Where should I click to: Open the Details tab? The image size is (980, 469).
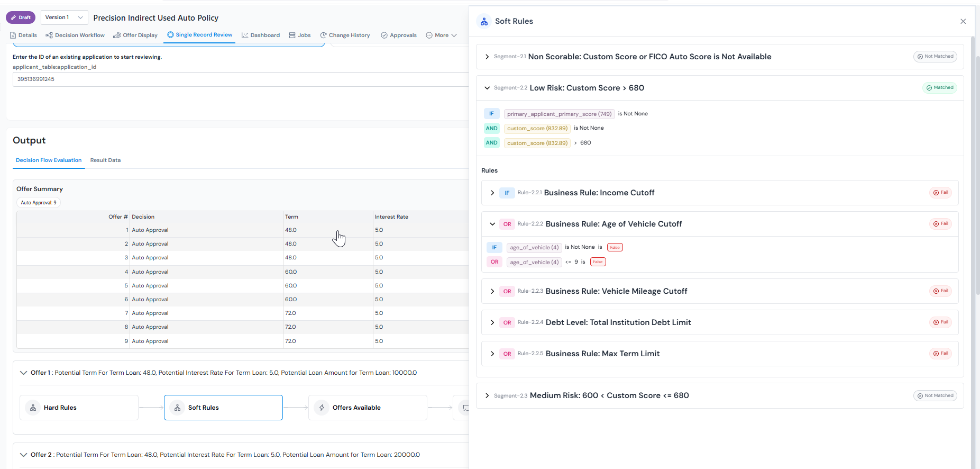pos(23,35)
